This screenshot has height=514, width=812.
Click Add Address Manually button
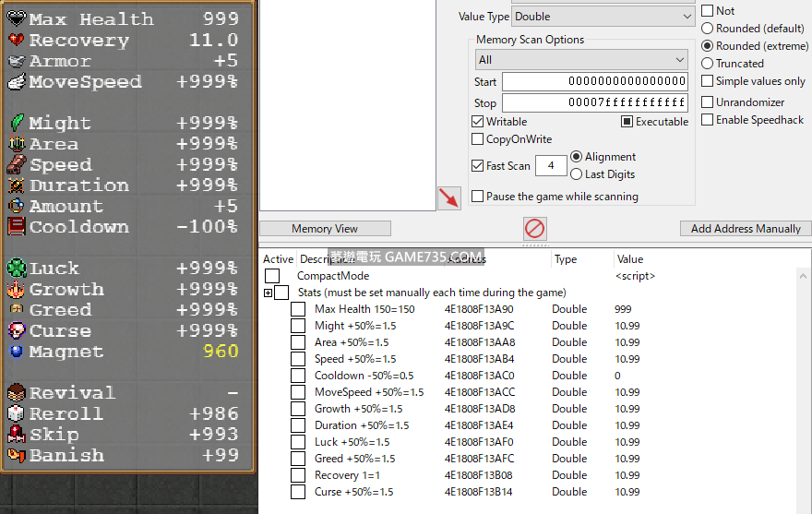pyautogui.click(x=746, y=229)
